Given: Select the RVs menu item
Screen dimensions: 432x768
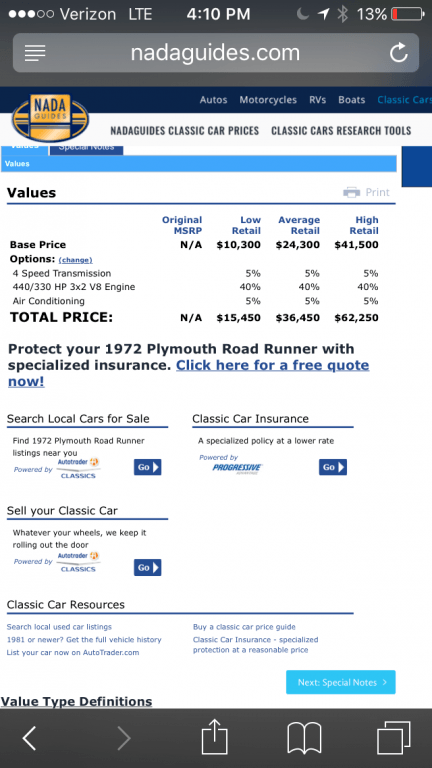Looking at the screenshot, I should click(317, 100).
